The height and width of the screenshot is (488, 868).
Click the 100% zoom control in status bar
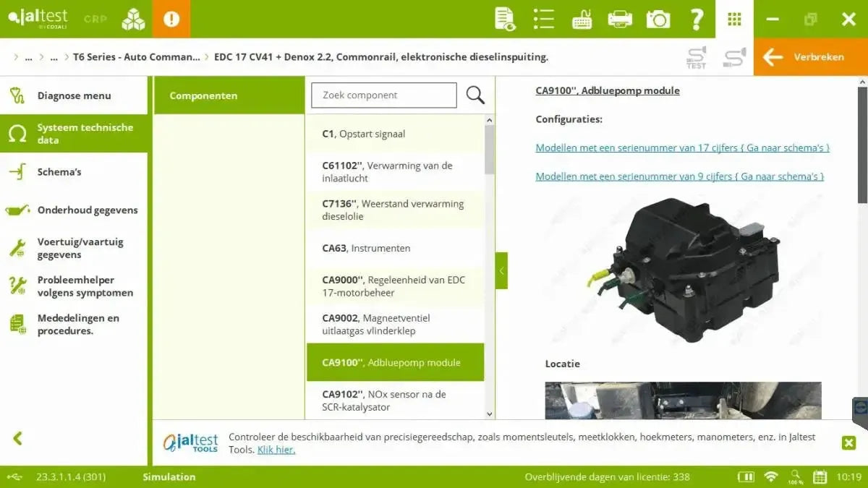pos(795,476)
